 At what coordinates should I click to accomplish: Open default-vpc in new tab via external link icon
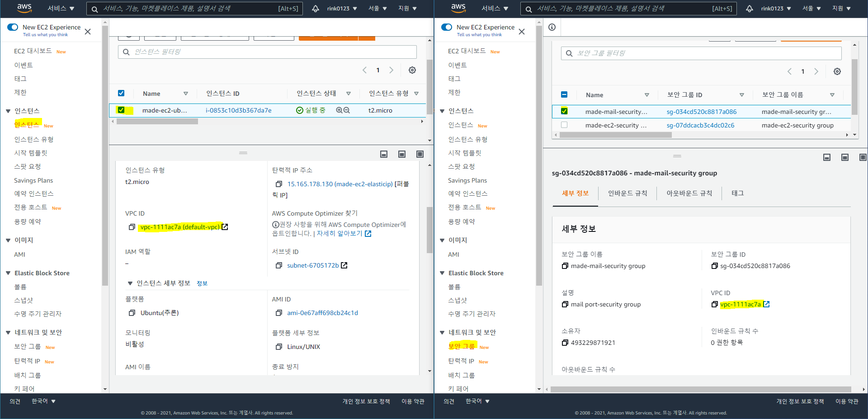pos(225,227)
